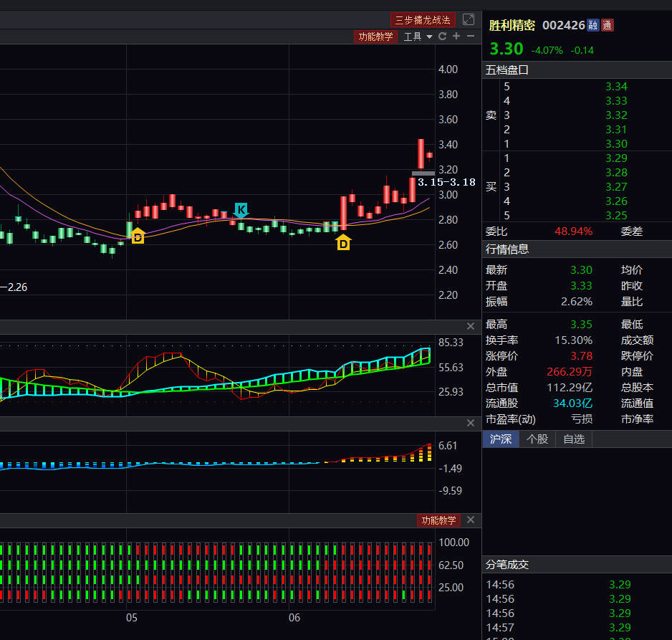The image size is (672, 640).
Task: Click buy level 3 price 3.27
Action: (x=616, y=187)
